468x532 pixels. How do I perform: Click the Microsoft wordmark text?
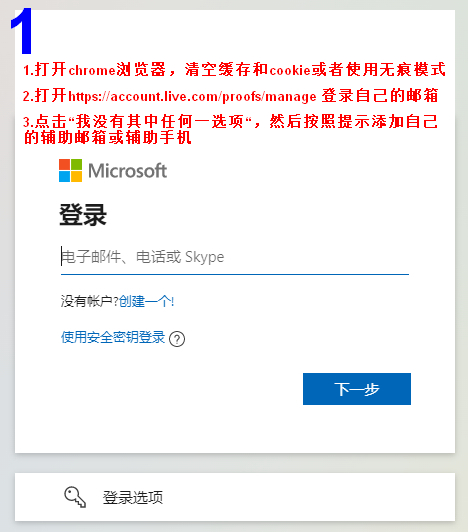click(x=128, y=170)
